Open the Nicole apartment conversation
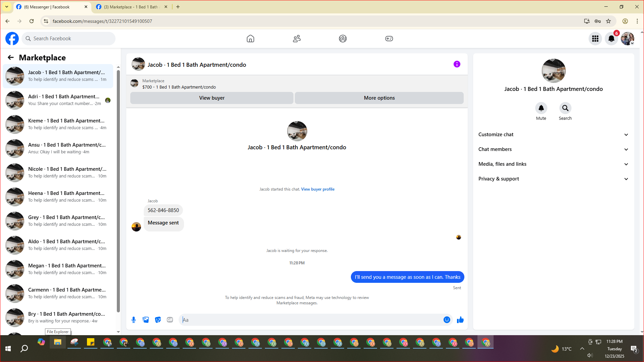Image resolution: width=644 pixels, height=362 pixels. coord(58,172)
